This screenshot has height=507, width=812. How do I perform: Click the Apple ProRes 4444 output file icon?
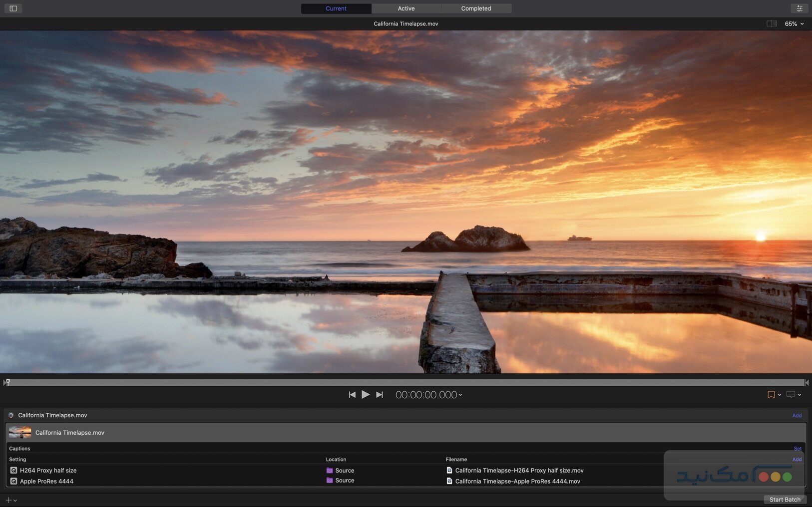pyautogui.click(x=449, y=481)
